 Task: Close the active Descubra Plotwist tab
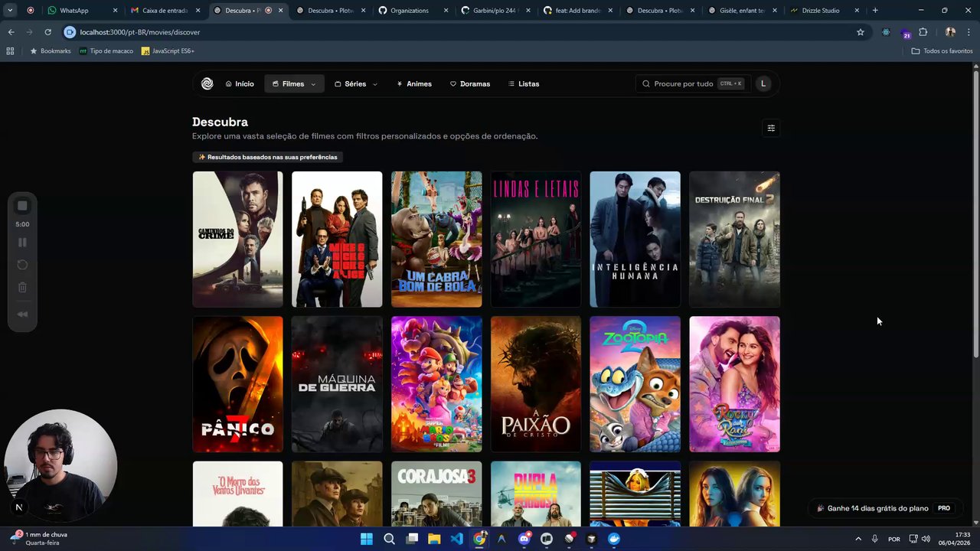(280, 11)
